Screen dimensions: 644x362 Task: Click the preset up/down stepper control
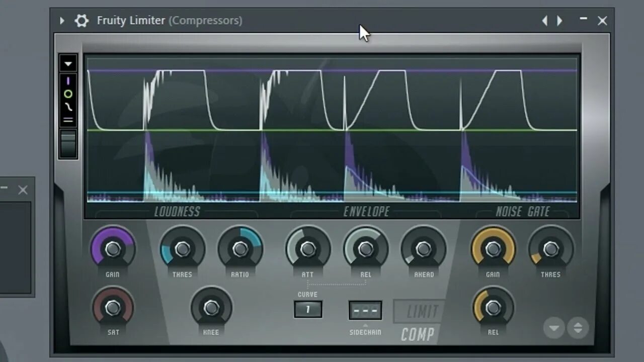click(578, 328)
